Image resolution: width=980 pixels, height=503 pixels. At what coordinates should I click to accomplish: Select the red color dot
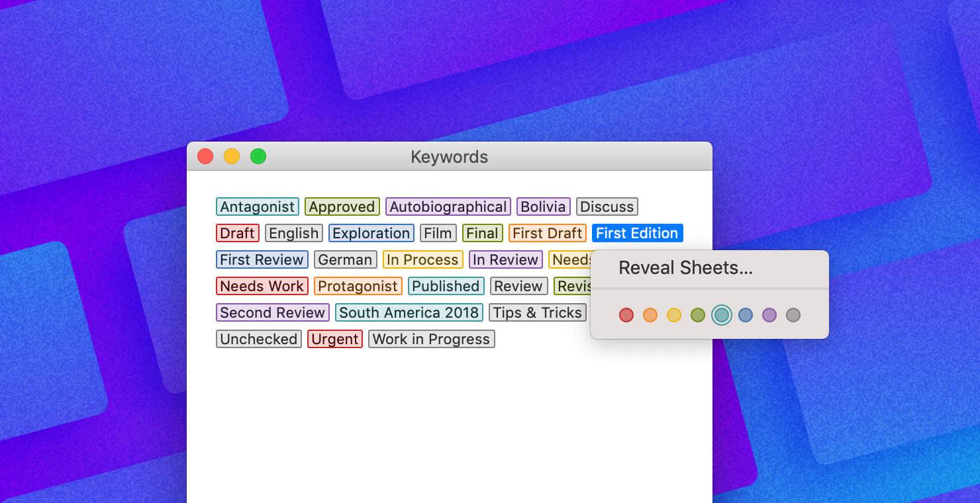coord(626,315)
